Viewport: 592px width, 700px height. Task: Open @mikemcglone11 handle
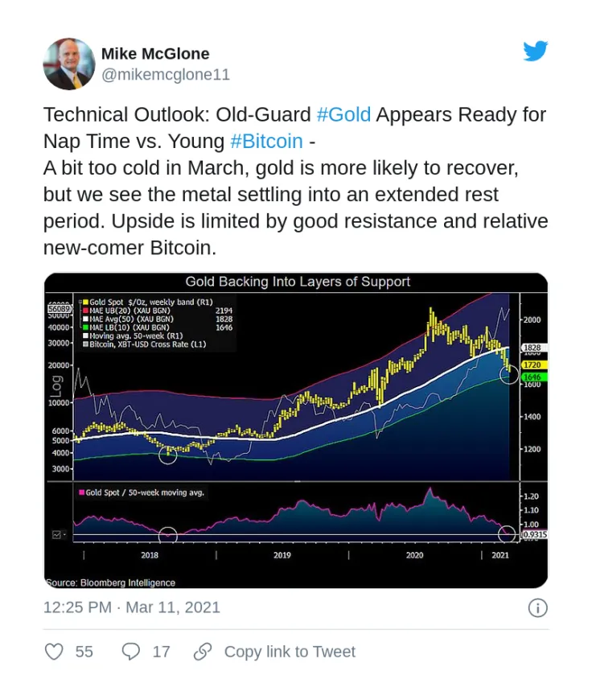click(x=166, y=75)
